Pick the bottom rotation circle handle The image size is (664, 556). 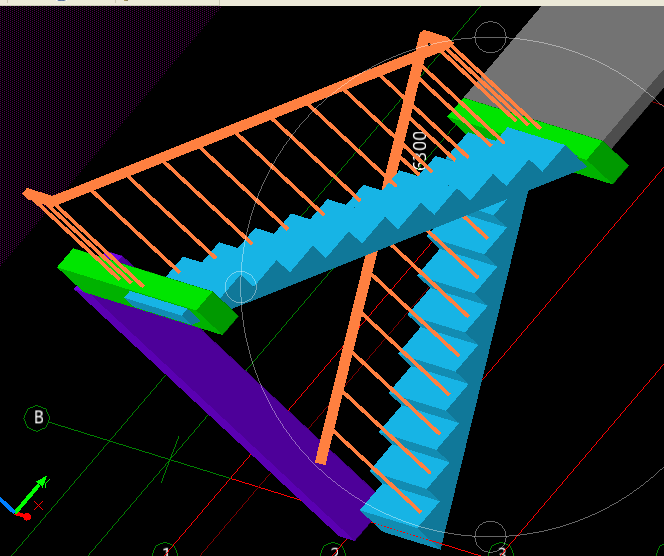[x=490, y=537]
